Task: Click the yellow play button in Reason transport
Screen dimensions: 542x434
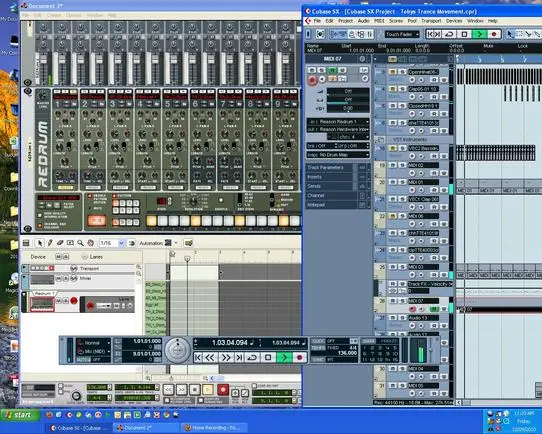Action: coord(208,390)
